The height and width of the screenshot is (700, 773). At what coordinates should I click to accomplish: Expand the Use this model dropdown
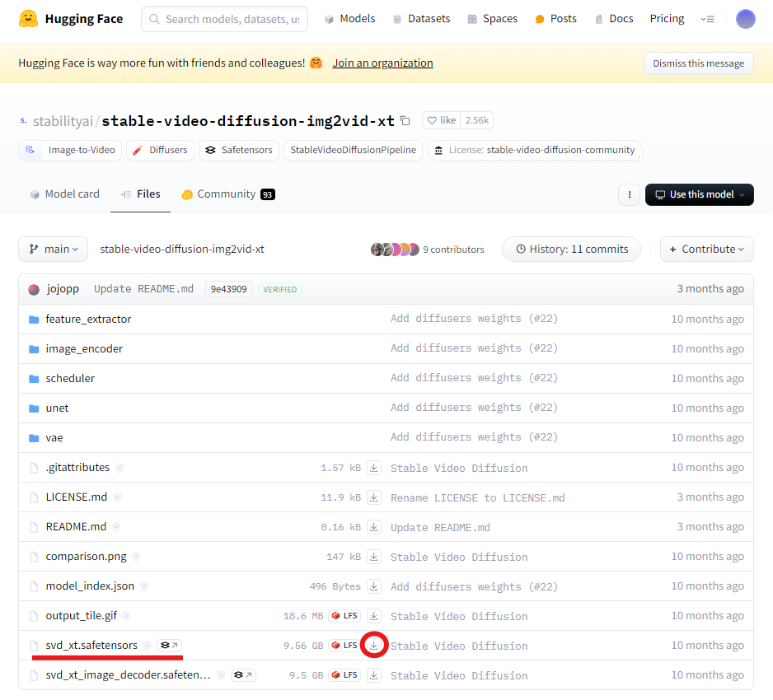[699, 194]
